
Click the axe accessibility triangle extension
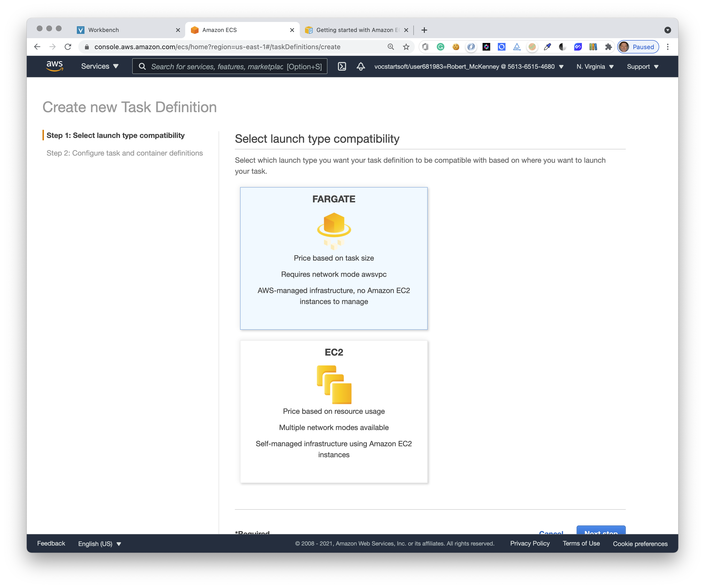517,47
